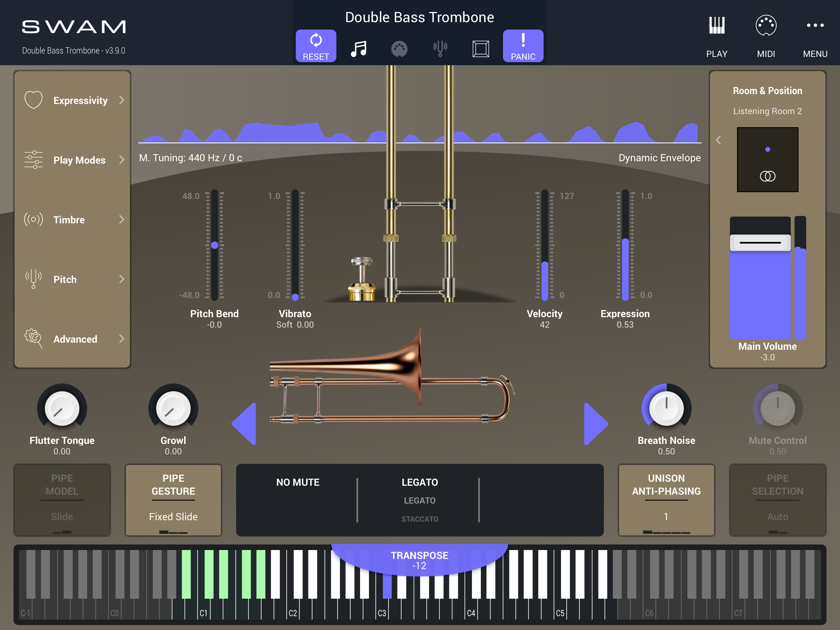
Task: Click the SWAM logo
Action: 74,26
